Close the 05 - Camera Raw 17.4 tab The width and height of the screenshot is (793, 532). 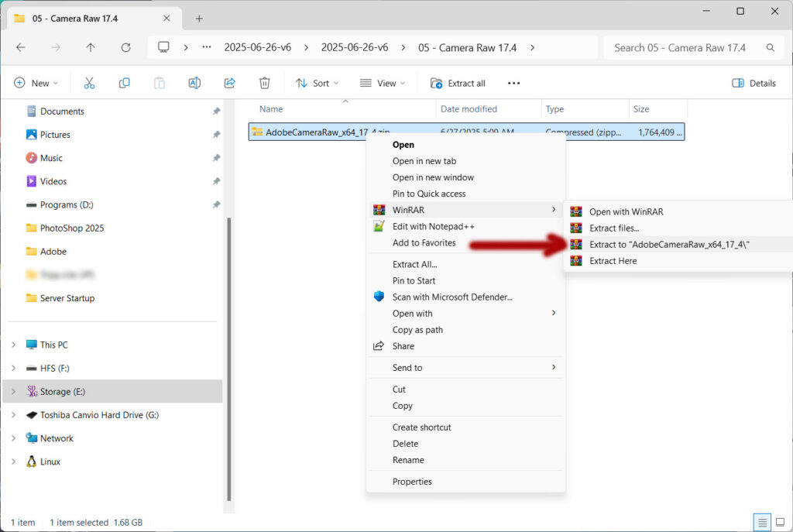(166, 19)
